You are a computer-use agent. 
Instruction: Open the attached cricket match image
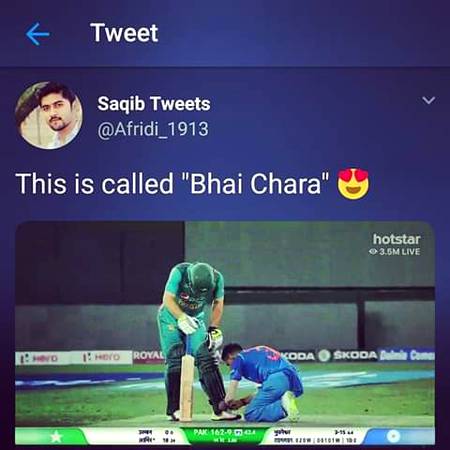[225, 333]
